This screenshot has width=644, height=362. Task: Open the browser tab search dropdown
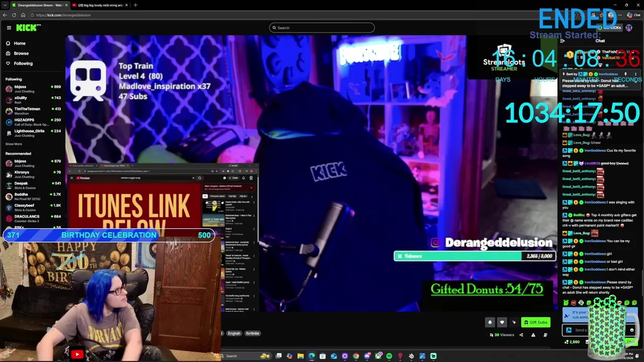pyautogui.click(x=5, y=5)
